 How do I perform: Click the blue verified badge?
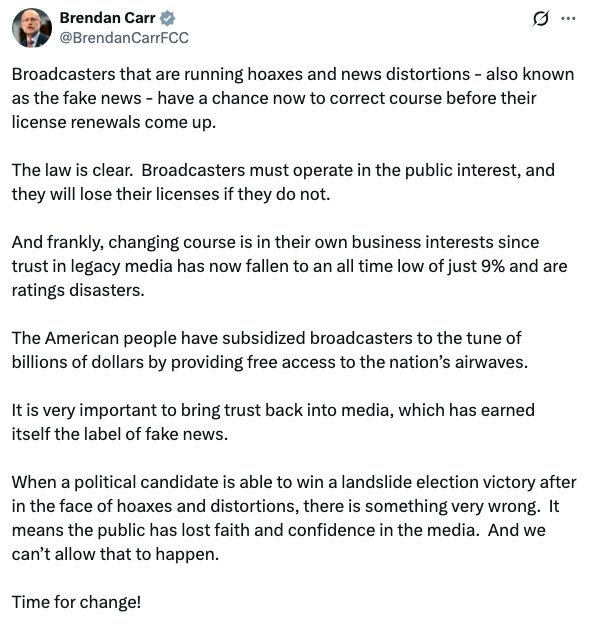[x=168, y=18]
